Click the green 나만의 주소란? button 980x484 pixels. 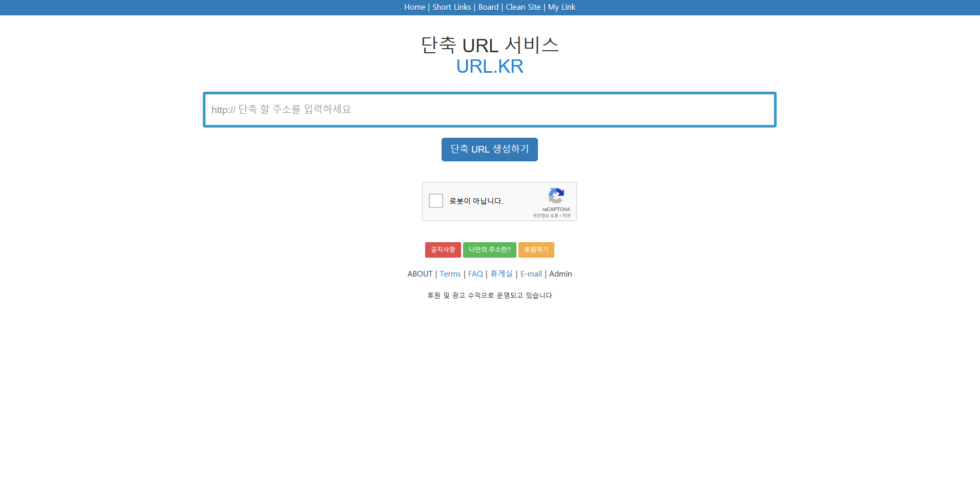pyautogui.click(x=489, y=250)
